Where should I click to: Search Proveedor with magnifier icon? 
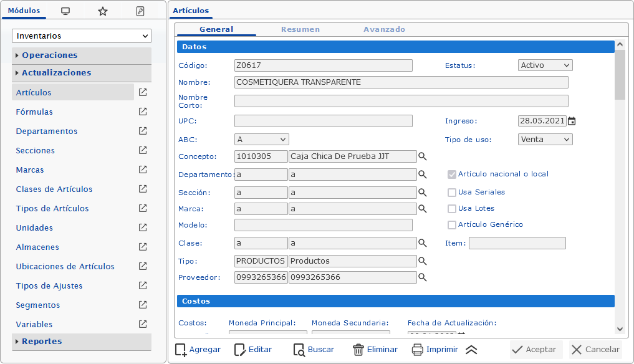(423, 277)
